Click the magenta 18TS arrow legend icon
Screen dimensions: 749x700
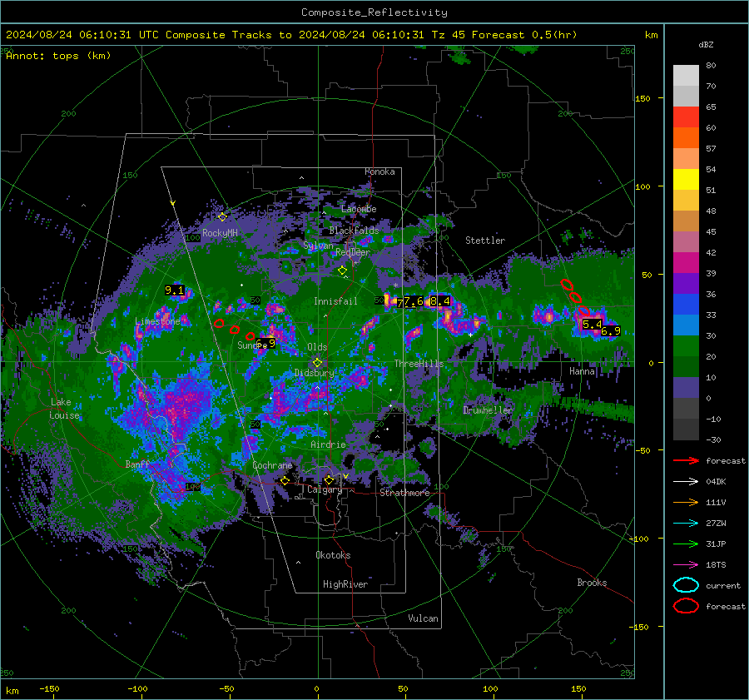click(x=686, y=565)
